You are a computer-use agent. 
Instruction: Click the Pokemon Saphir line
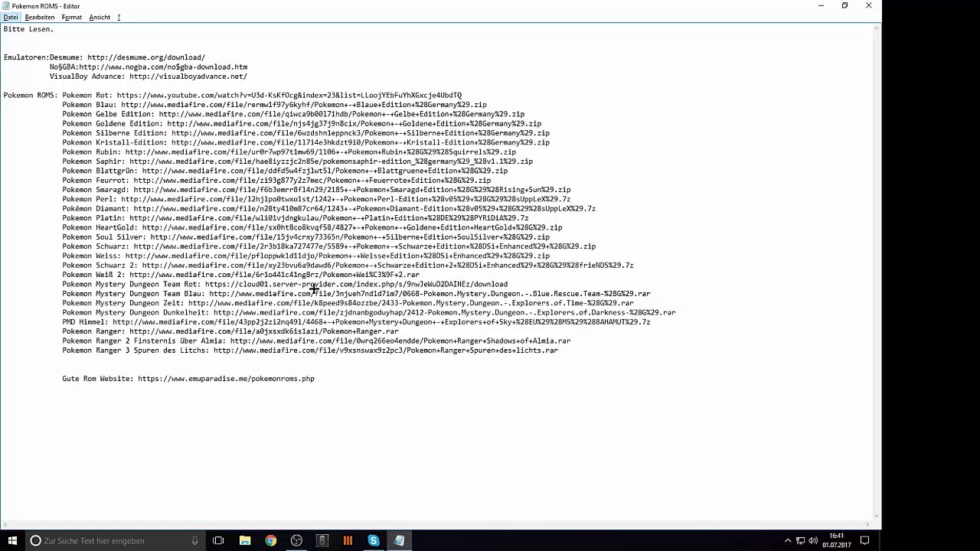pos(298,161)
